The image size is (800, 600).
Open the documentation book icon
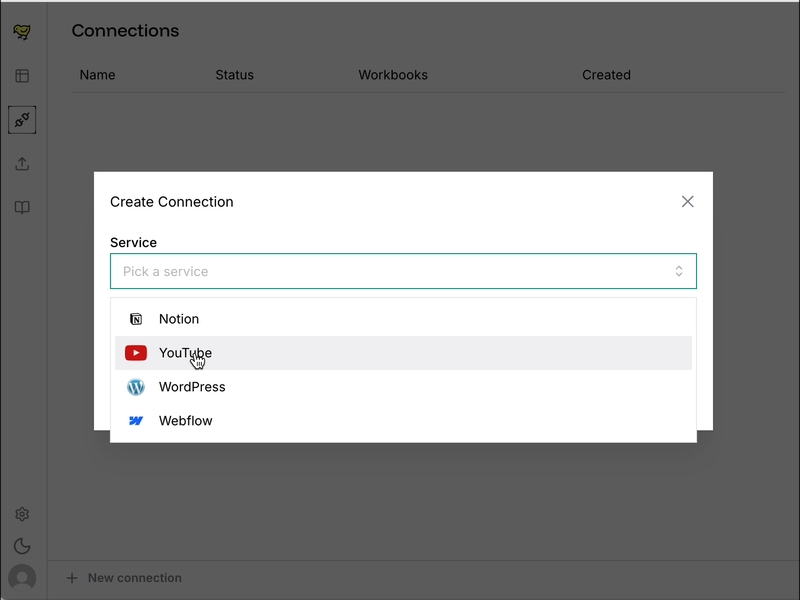point(22,207)
